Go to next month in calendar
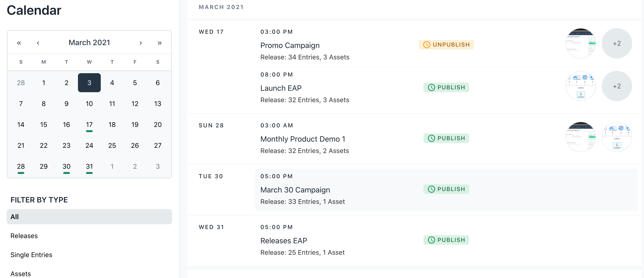The height and width of the screenshot is (278, 644). tap(140, 43)
